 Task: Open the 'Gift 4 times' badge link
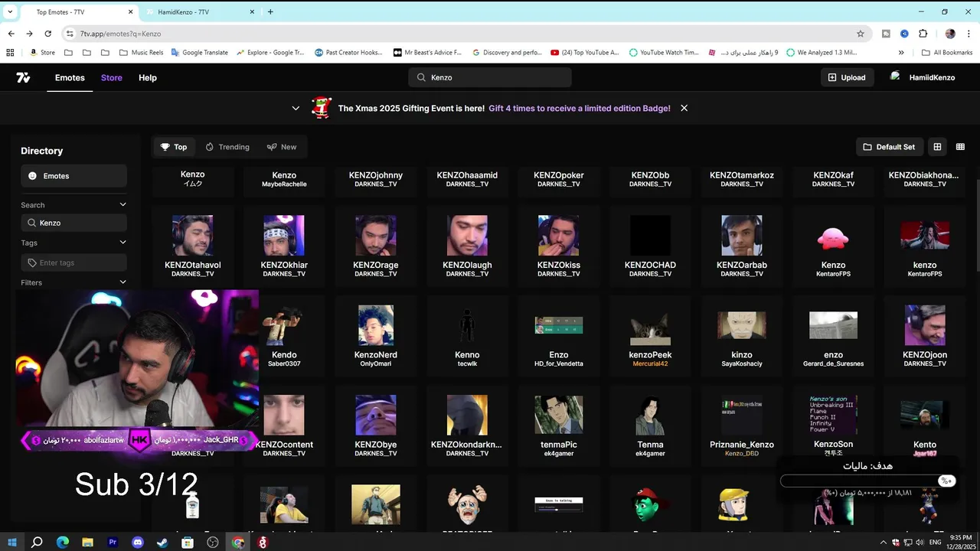click(580, 108)
